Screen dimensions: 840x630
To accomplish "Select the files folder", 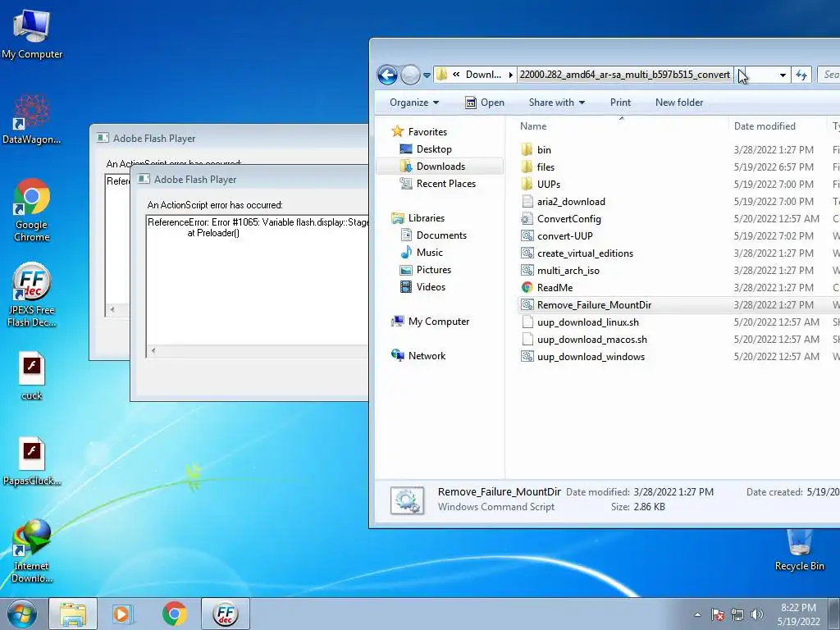I will coord(546,167).
